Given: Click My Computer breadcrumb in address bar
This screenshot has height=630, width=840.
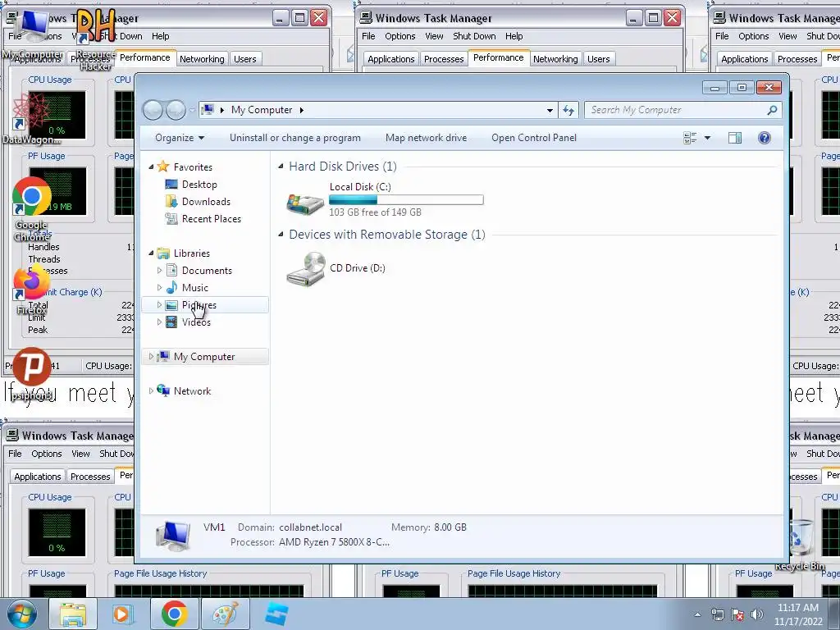Looking at the screenshot, I should point(262,111).
